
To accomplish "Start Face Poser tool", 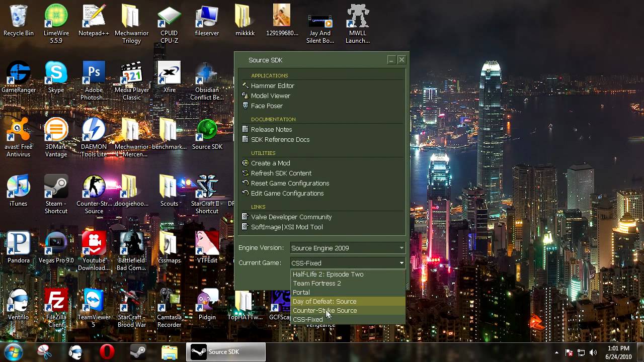I will coord(266,106).
